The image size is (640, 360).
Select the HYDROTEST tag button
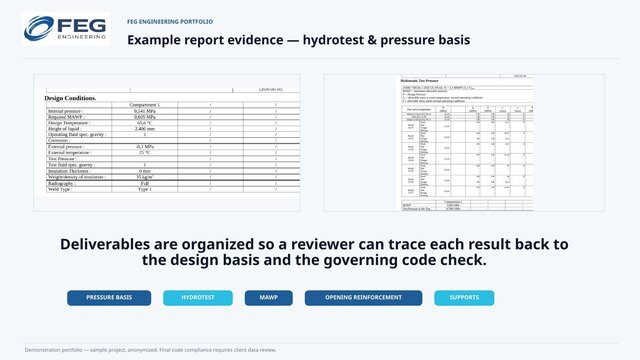click(x=198, y=298)
